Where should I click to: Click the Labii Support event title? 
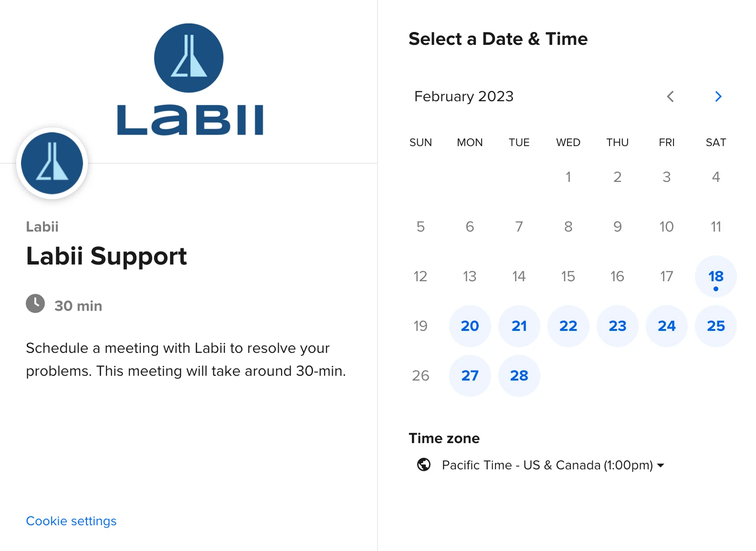click(106, 256)
